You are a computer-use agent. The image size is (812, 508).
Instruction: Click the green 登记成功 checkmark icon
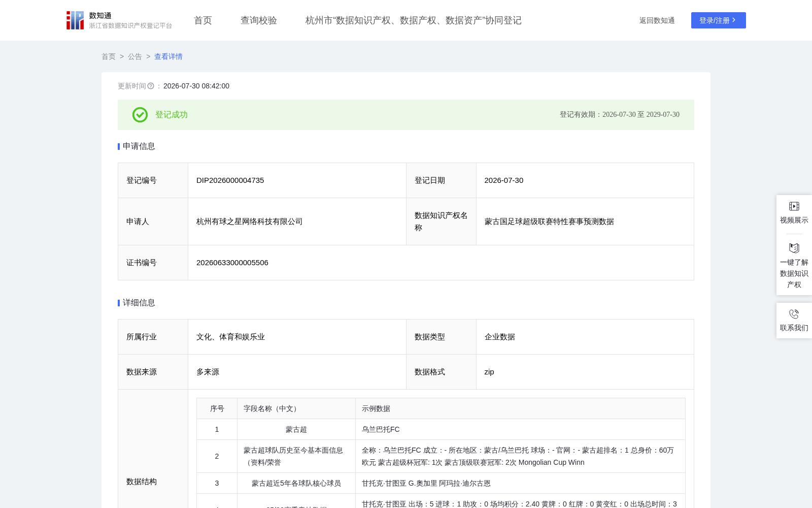pos(140,115)
